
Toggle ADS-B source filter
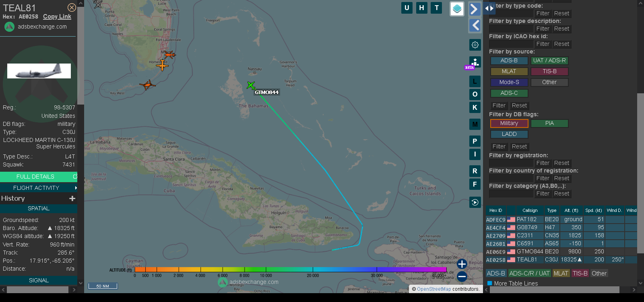(509, 61)
